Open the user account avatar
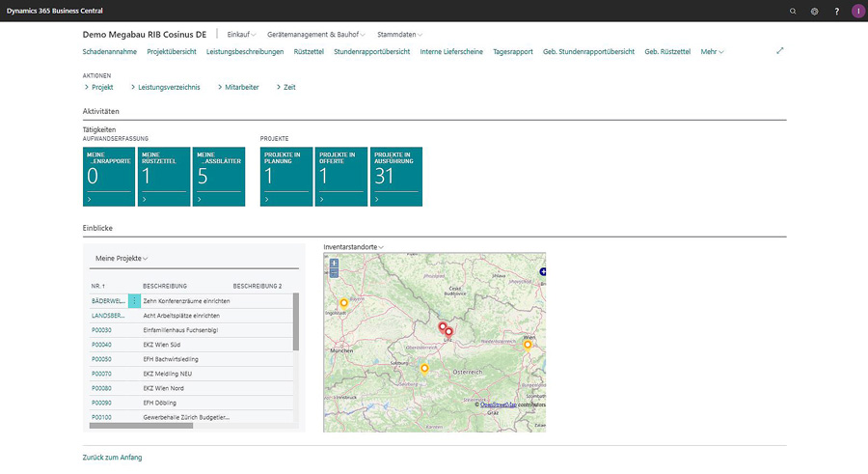The image size is (868, 474). click(x=858, y=11)
